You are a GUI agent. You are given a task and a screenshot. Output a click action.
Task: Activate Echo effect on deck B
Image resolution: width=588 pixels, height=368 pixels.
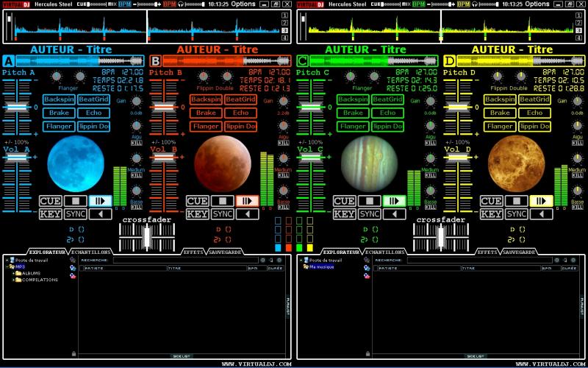click(x=241, y=113)
